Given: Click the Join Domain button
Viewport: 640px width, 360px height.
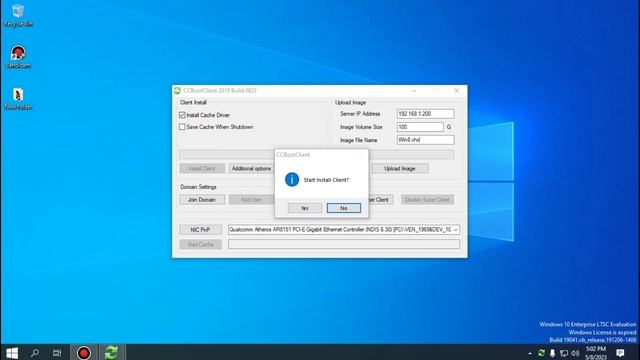Looking at the screenshot, I should [x=202, y=200].
